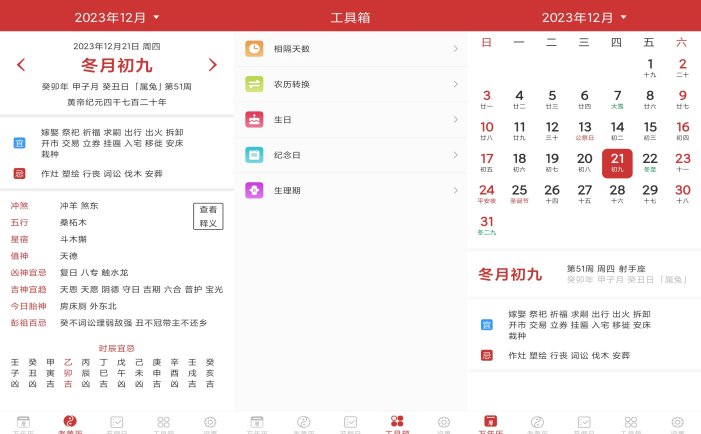Tap red 忌 icon in right calendar screen
Screen dimensions: 701x434
(x=487, y=355)
